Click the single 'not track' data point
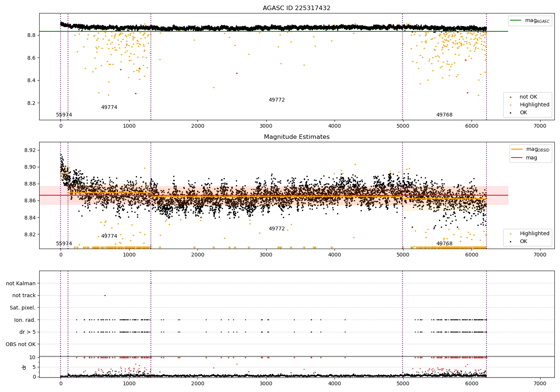The image size is (560, 392). coord(105,295)
